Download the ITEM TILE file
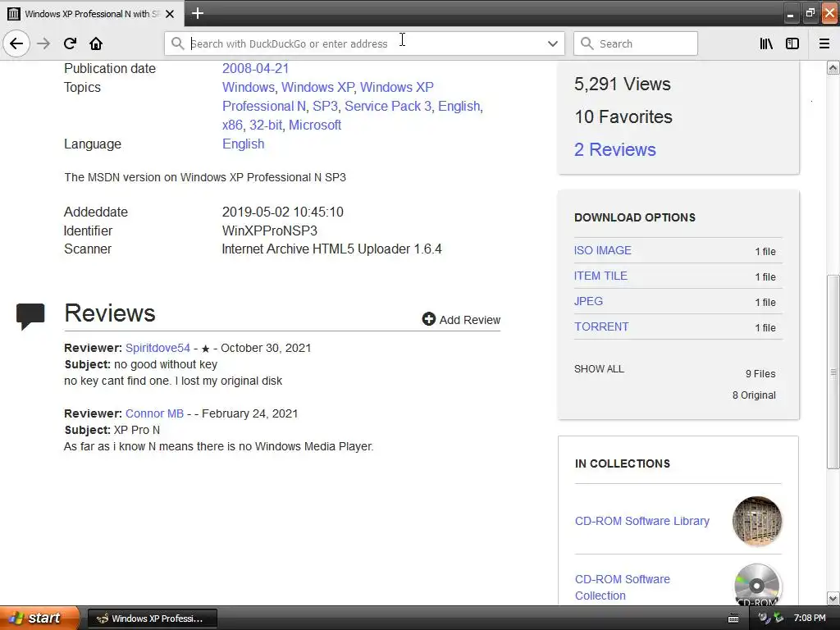Screen dimensions: 840x630 pyautogui.click(x=600, y=276)
